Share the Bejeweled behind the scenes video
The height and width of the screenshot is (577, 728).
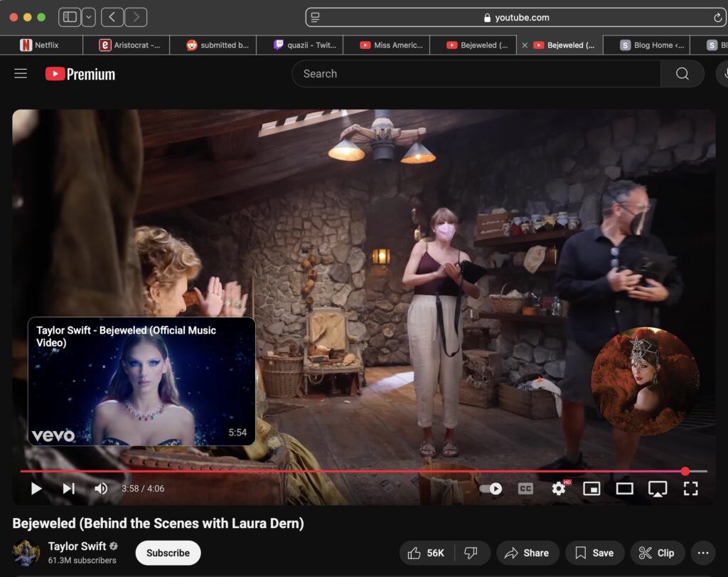tap(528, 553)
